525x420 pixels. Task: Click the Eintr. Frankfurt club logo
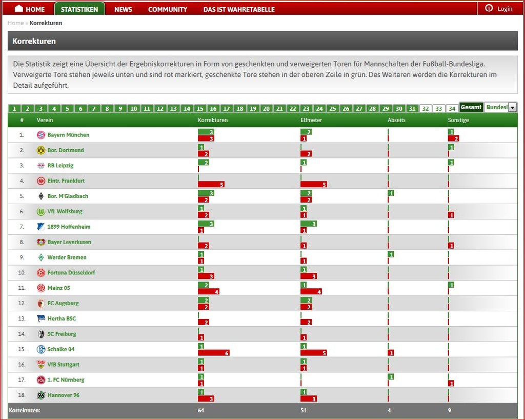pyautogui.click(x=41, y=181)
